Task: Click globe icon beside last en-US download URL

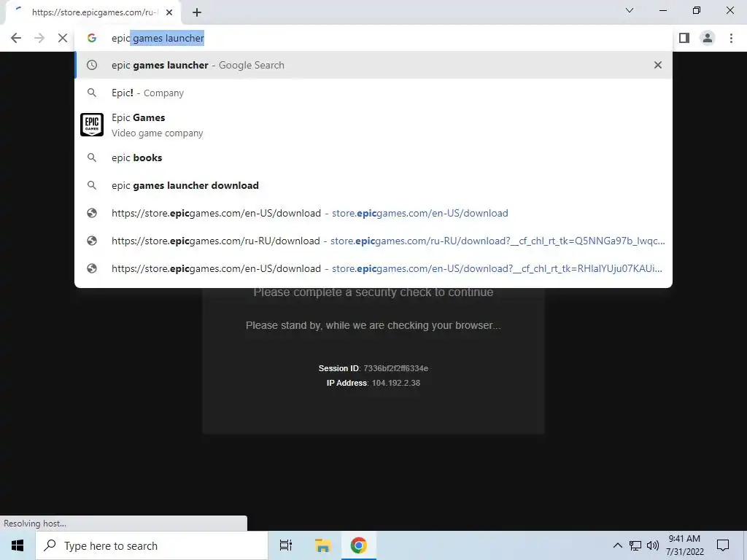Action: click(92, 268)
